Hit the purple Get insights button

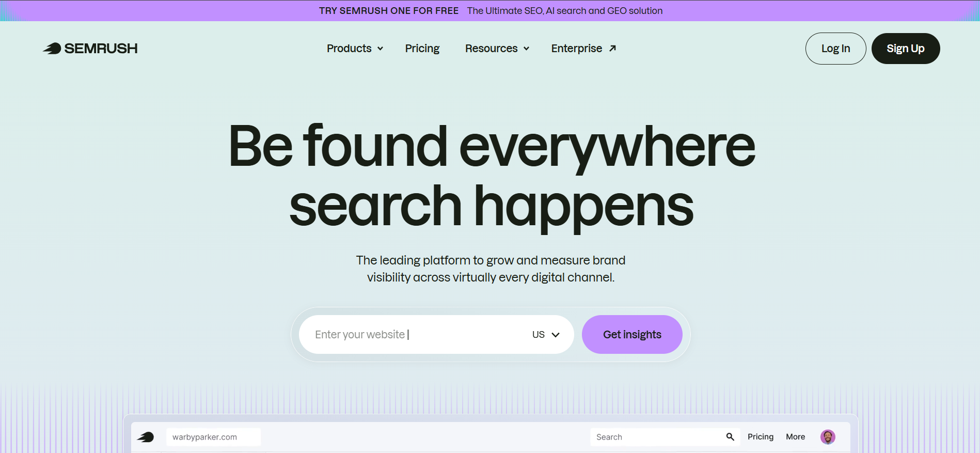pos(631,335)
